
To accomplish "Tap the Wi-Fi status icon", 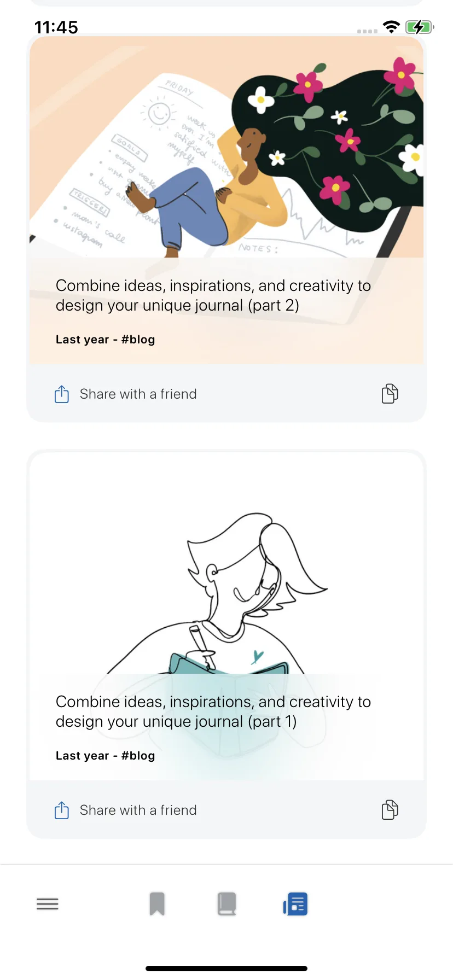I will [392, 27].
